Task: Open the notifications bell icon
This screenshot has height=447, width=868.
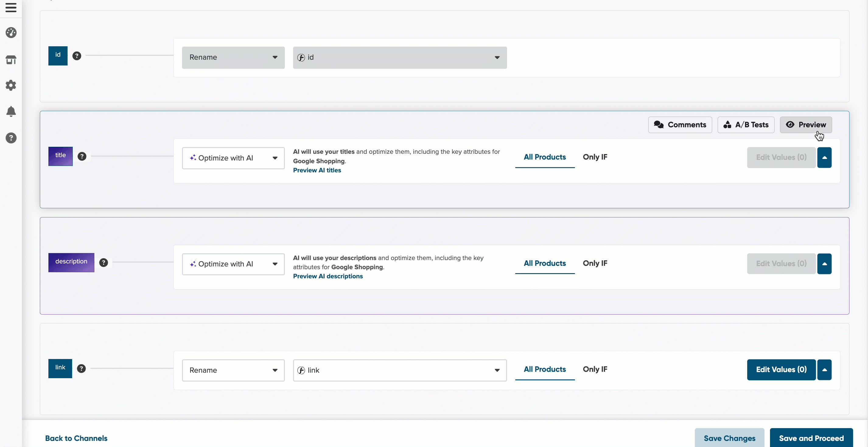Action: (x=11, y=111)
